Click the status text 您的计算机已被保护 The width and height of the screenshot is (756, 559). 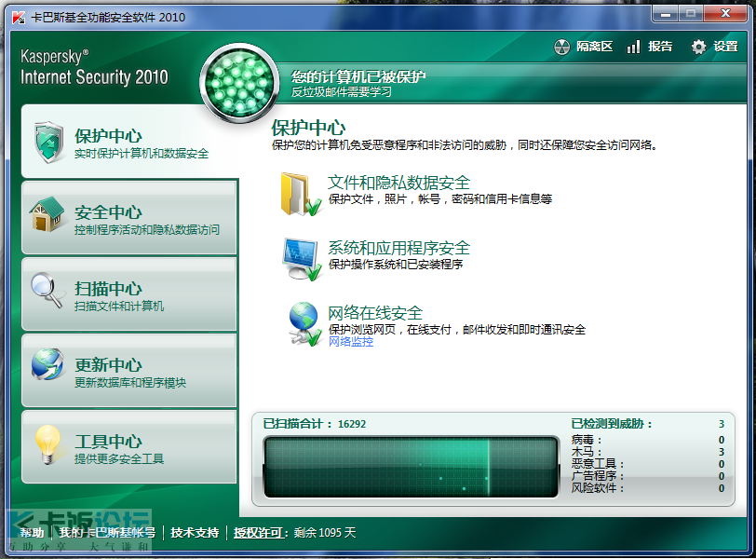point(358,76)
